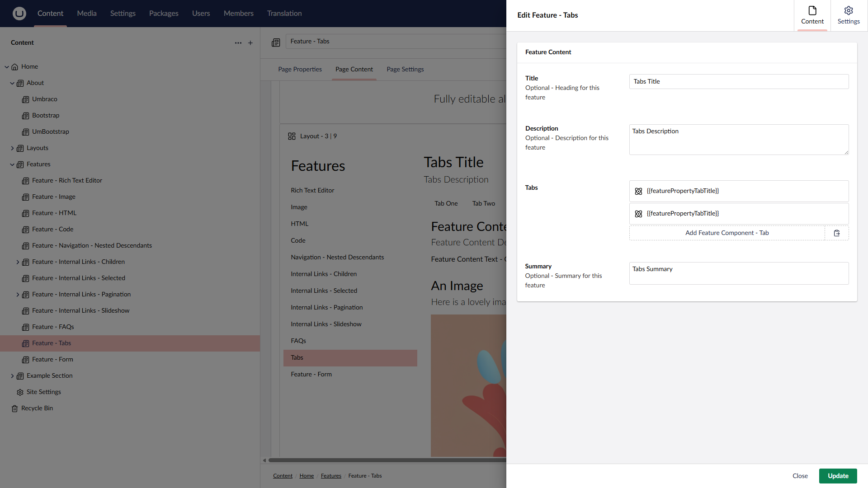This screenshot has height=488, width=868.
Task: Open the Media section menu
Action: (86, 14)
